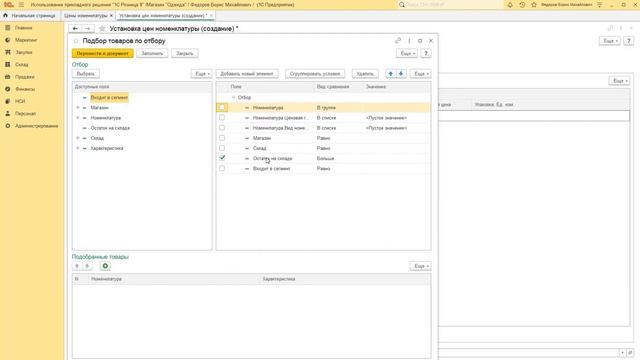Open Главное section icon in sidebar
Screen dimensions: 640x360
tap(7, 28)
